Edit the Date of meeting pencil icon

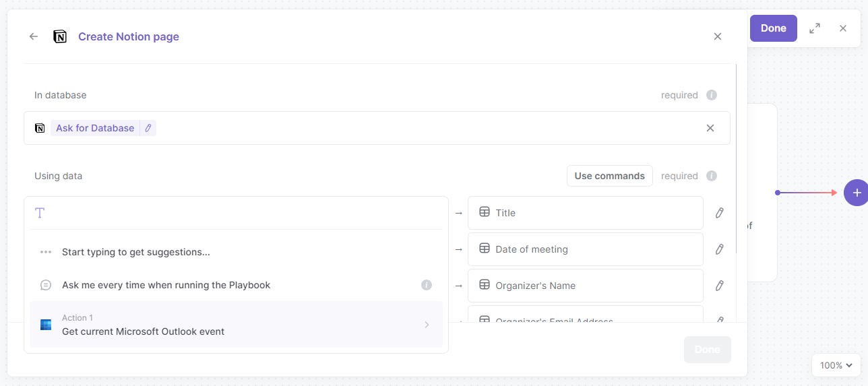tap(719, 249)
